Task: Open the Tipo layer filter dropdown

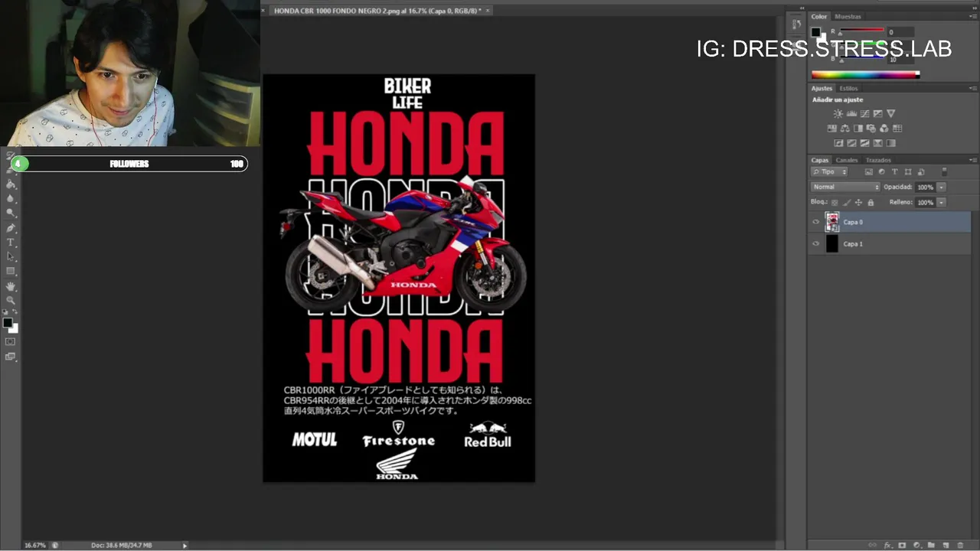Action: (x=829, y=172)
